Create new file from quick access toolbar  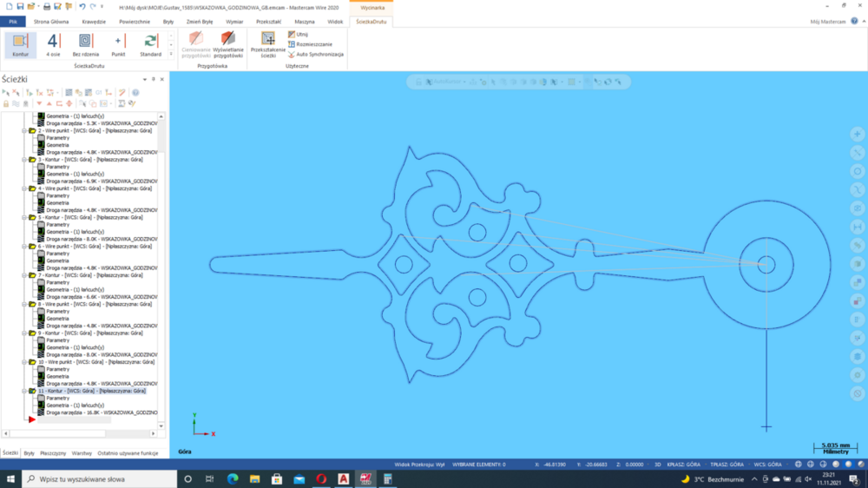pos(10,7)
